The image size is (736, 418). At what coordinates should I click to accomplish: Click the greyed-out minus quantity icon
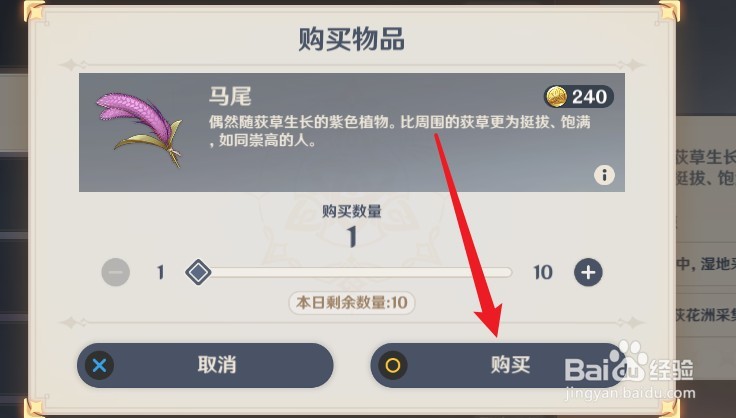click(116, 272)
